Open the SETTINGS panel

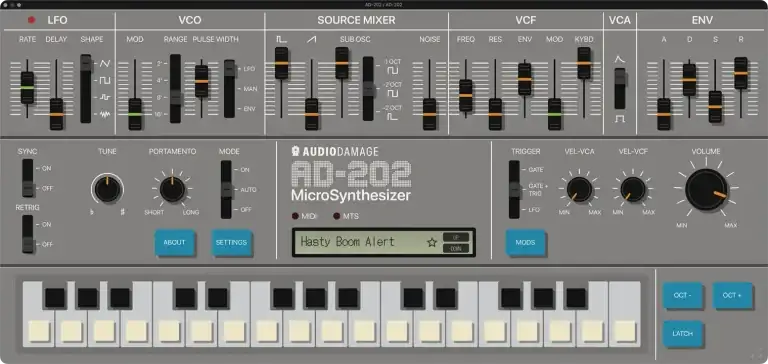[x=232, y=242]
